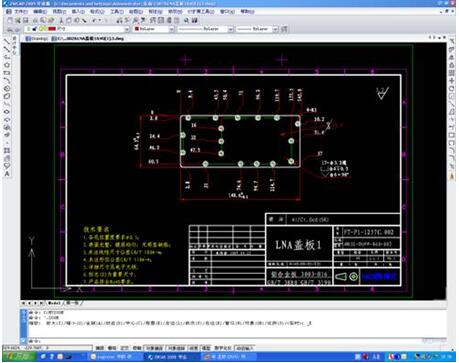Select the Arc drawing tool

point(6,81)
